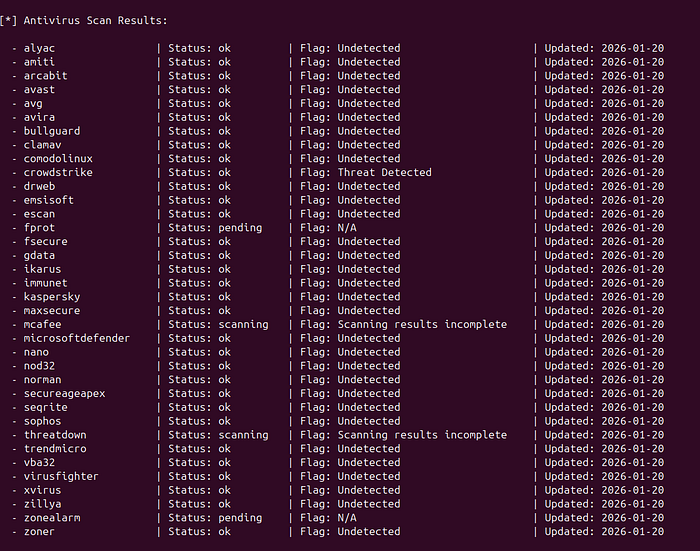This screenshot has height=551, width=700.
Task: Click the ikarus engine name
Action: point(42,269)
